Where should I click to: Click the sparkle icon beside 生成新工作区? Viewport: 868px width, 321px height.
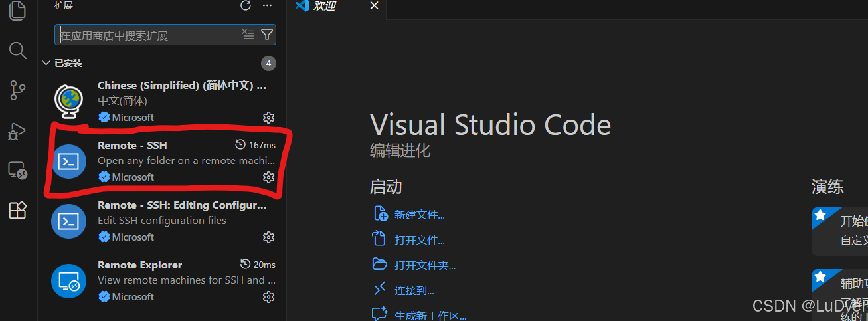[380, 314]
